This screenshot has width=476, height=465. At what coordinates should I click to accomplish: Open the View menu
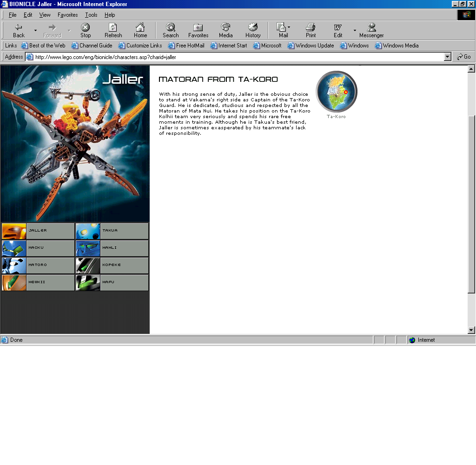click(45, 15)
